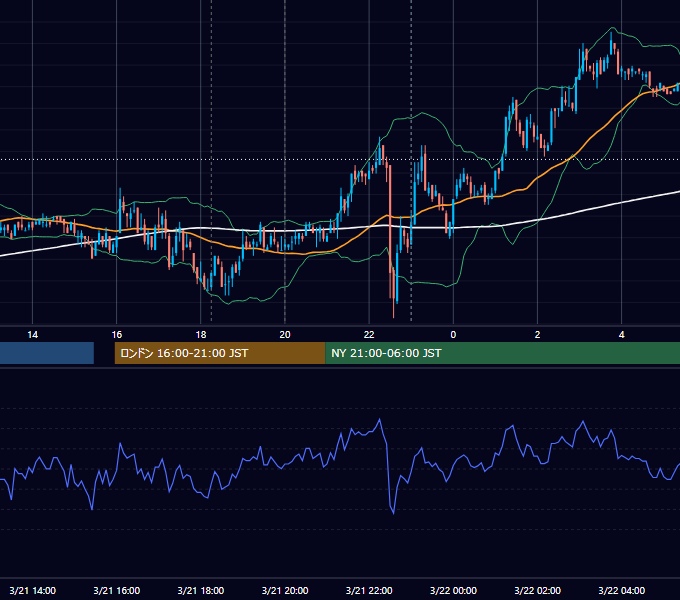Click the ロンドン 16:00-21:00 JST session bar

pyautogui.click(x=220, y=353)
